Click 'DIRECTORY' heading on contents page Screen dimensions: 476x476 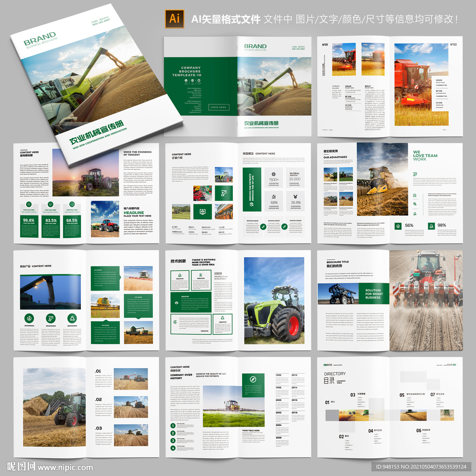335,373
